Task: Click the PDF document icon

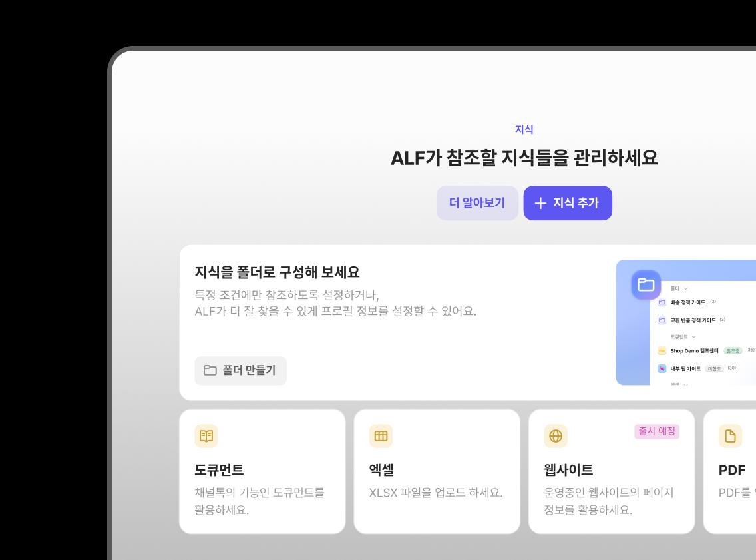Action: coord(730,436)
